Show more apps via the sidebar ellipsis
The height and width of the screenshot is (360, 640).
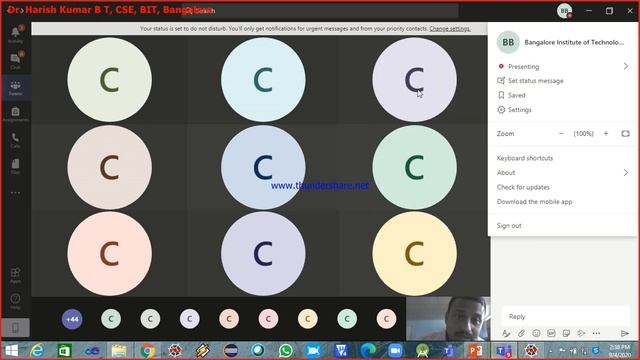pyautogui.click(x=16, y=193)
